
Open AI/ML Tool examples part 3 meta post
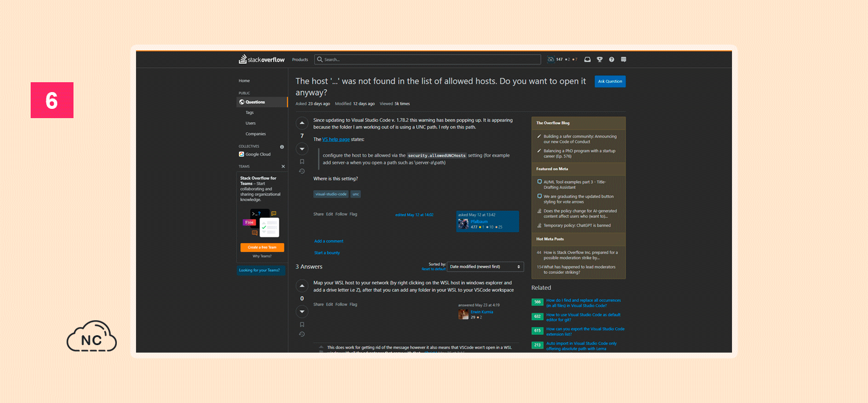(575, 184)
